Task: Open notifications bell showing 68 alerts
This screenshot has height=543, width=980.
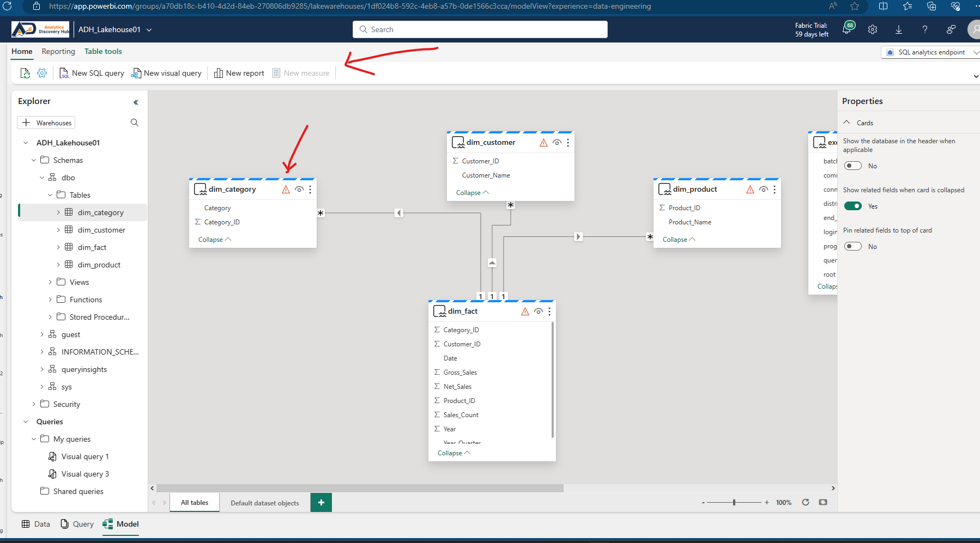Action: (847, 29)
